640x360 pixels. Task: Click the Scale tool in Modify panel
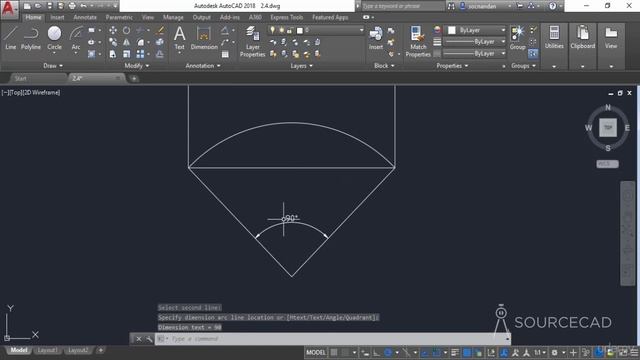(x=127, y=54)
